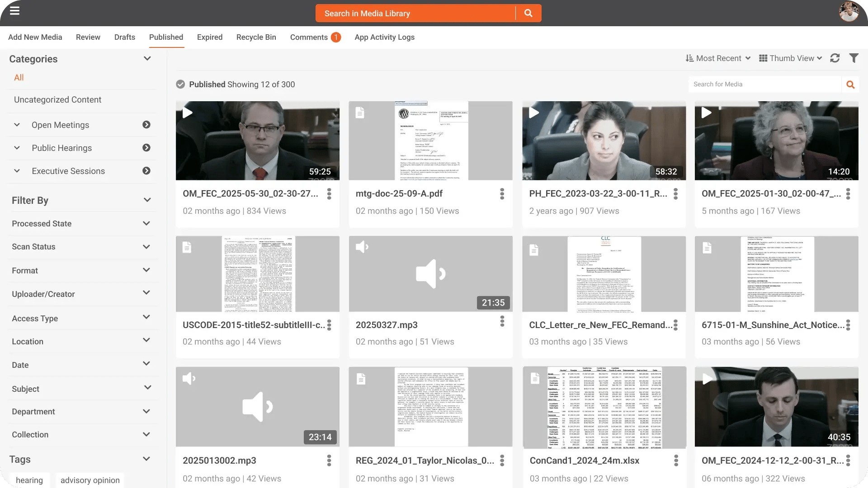The image size is (868, 488).
Task: Open the Thumb View layout dropdown
Action: tap(790, 58)
